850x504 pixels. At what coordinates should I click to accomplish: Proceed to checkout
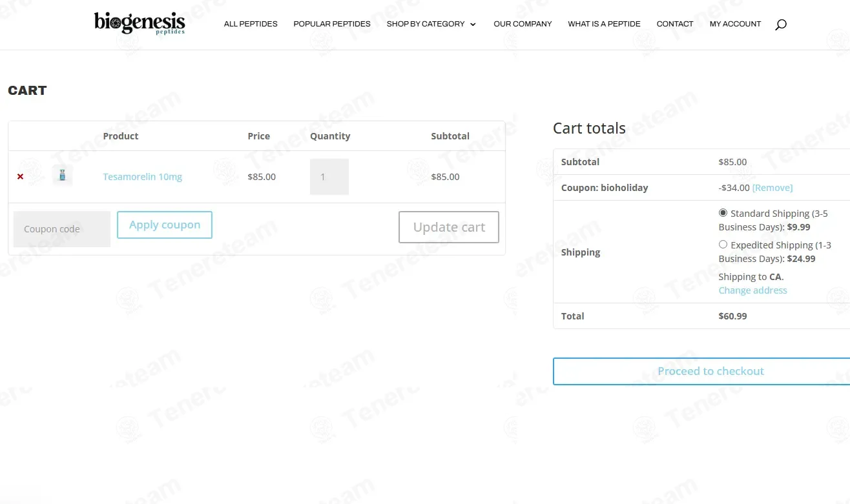(x=710, y=371)
